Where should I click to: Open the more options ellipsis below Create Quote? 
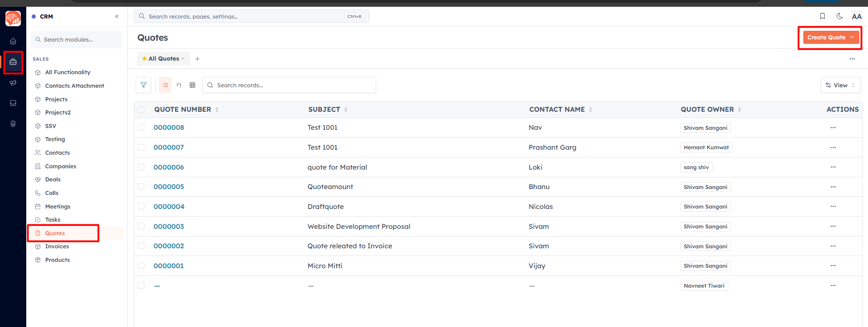(x=852, y=59)
